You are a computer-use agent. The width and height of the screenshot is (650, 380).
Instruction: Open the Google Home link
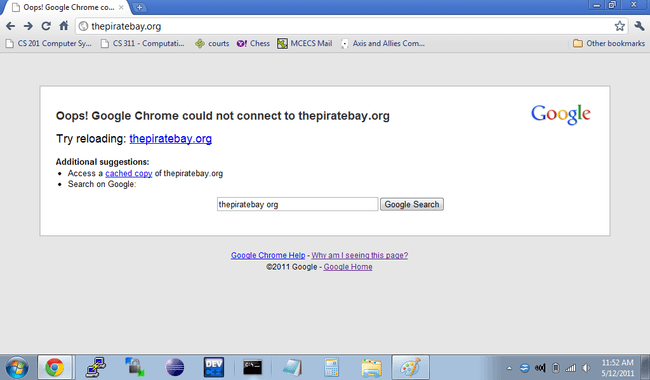click(x=348, y=267)
